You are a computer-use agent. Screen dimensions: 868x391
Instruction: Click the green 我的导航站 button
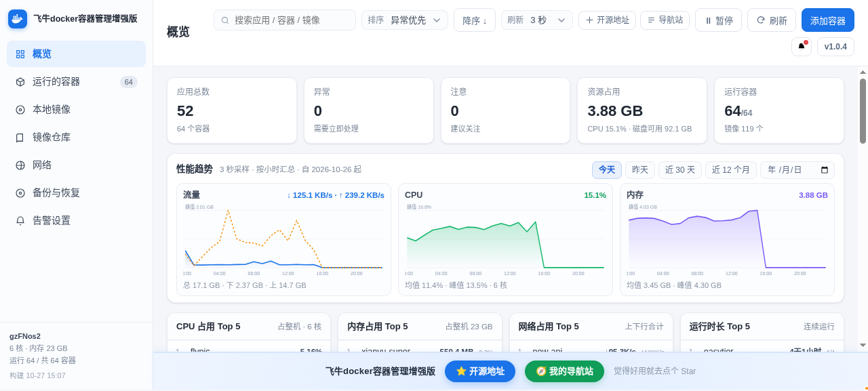[x=564, y=371]
